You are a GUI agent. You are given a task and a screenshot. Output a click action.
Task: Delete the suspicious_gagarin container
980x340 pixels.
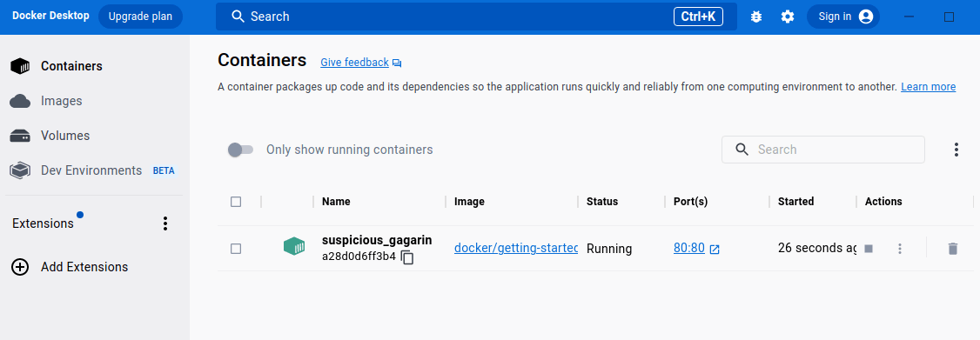952,249
